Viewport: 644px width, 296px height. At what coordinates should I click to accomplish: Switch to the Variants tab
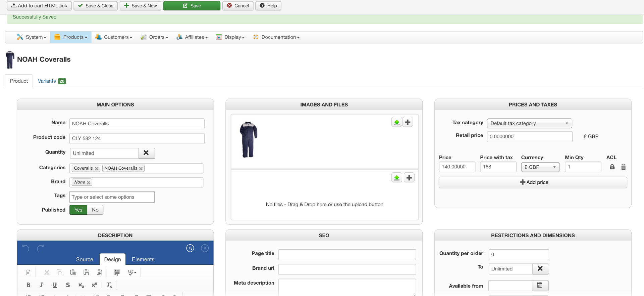(x=52, y=81)
